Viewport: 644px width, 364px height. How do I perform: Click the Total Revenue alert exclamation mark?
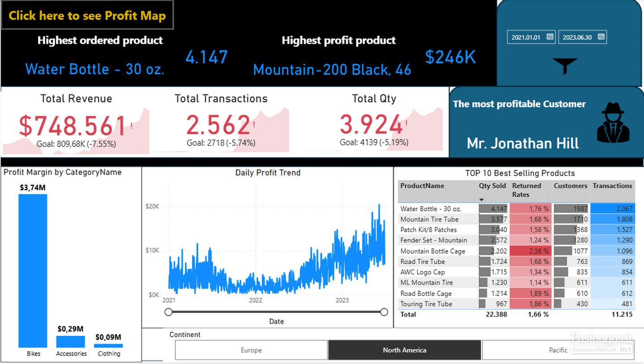131,126
